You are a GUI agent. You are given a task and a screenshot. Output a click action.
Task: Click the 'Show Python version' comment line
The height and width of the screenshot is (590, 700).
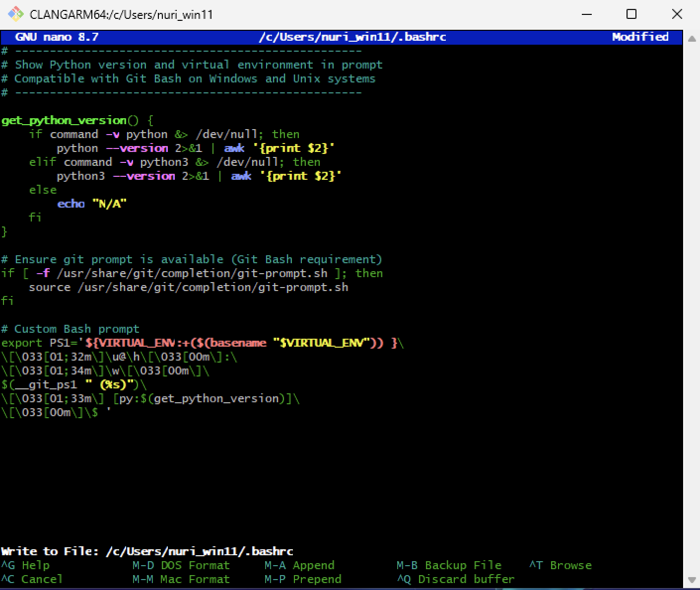coord(192,65)
